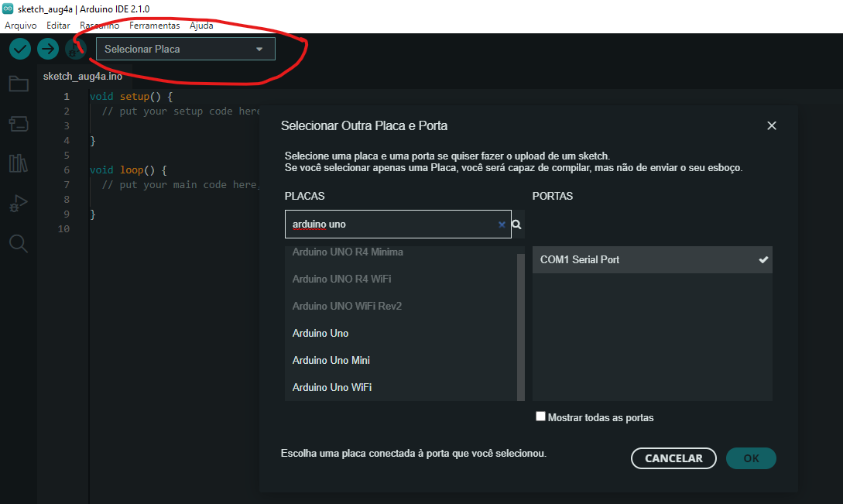Viewport: 843px width, 504px height.
Task: Click the Verify sketch checkmark button
Action: point(20,49)
